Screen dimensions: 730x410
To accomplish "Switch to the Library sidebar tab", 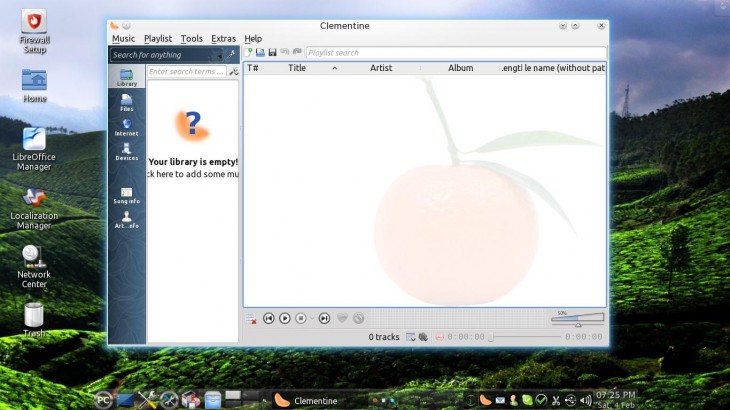I will tap(127, 78).
